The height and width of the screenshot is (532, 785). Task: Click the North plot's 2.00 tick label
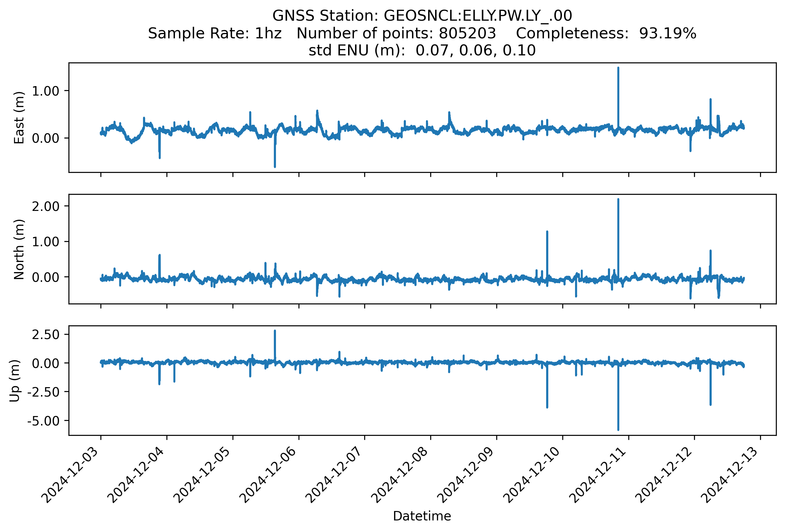tap(46, 206)
